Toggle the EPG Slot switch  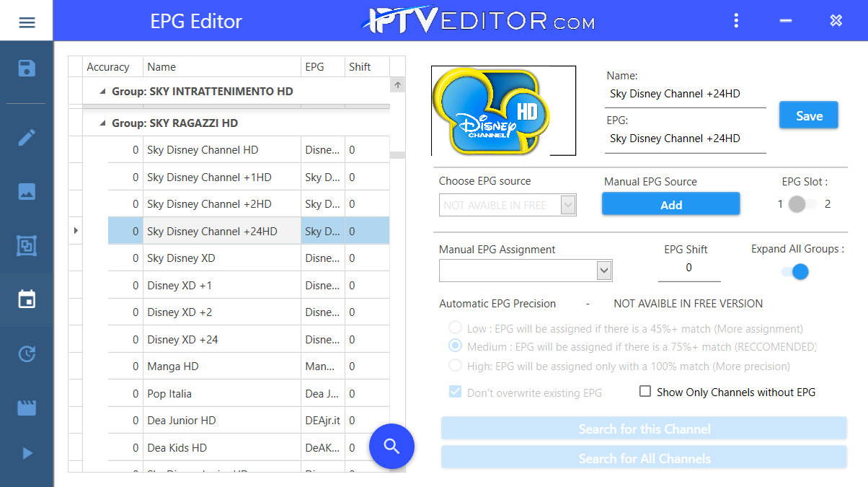(802, 204)
